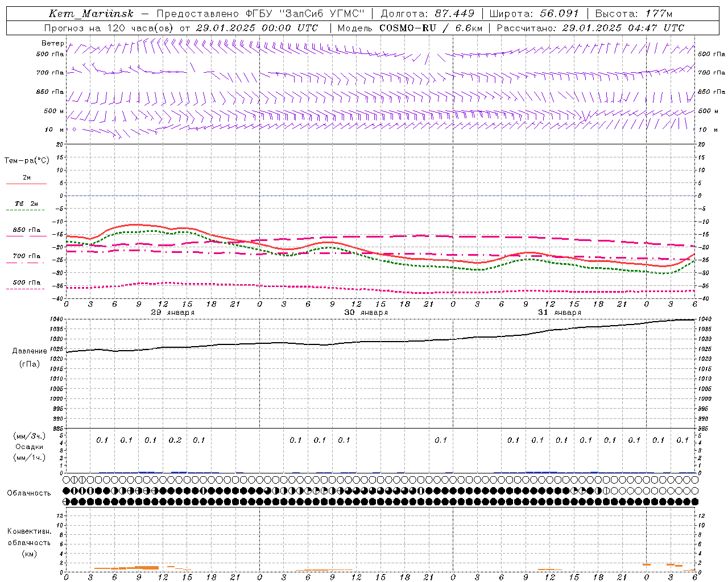
Task: Click the '10 м' wind level label on the left
Action: [x=55, y=130]
